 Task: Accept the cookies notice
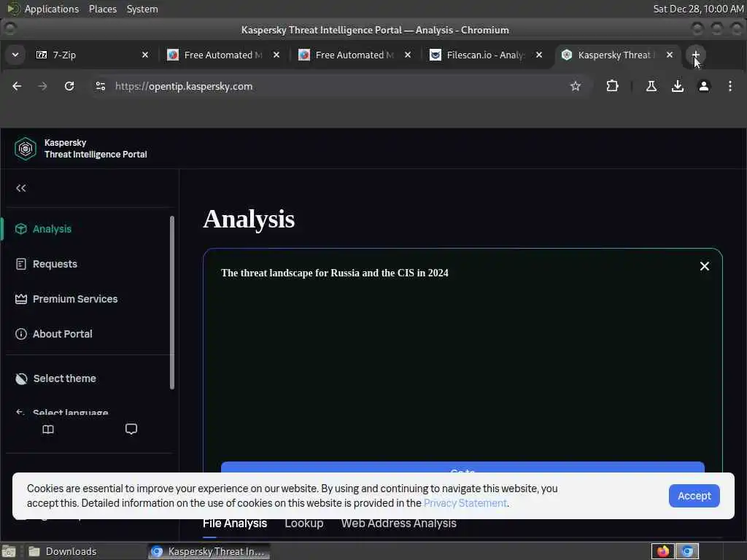click(x=694, y=496)
